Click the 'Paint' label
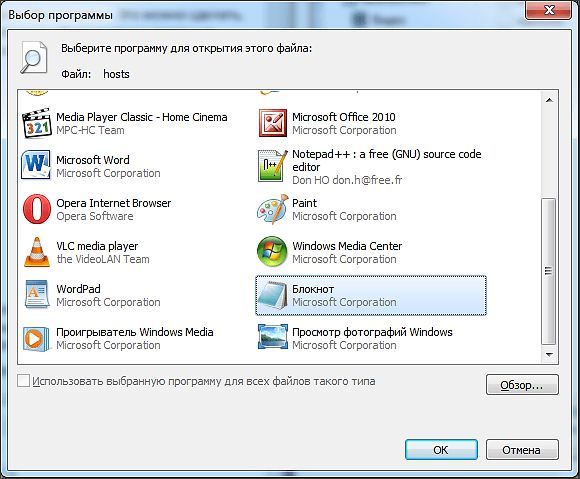Viewport: 580px width, 479px height. [304, 203]
